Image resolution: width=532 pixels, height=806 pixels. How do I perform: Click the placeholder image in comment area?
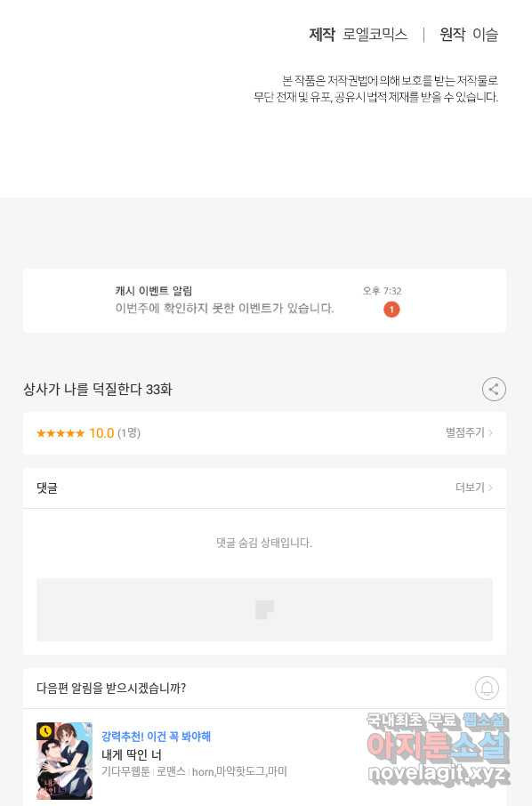pos(264,609)
